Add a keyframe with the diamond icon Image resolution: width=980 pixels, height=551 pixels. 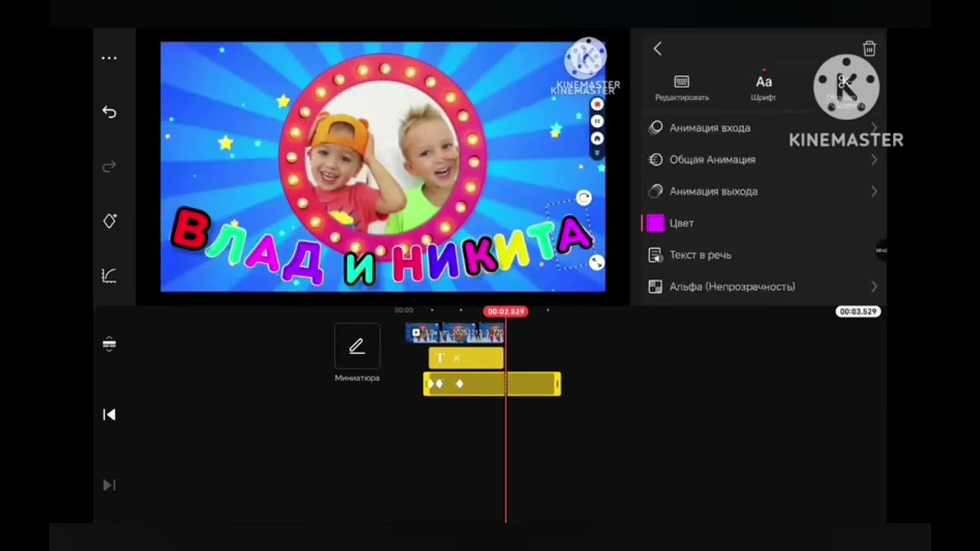coord(109,220)
